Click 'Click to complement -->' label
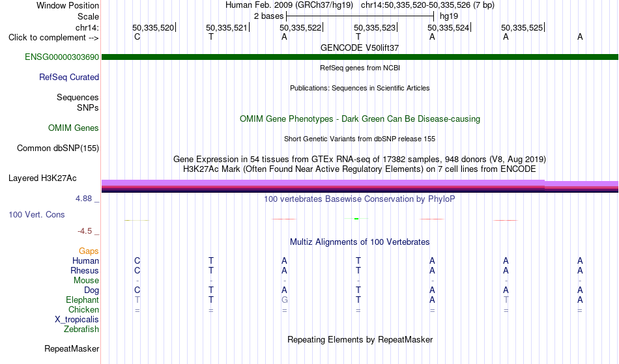This screenshot has height=364, width=619. (x=53, y=38)
